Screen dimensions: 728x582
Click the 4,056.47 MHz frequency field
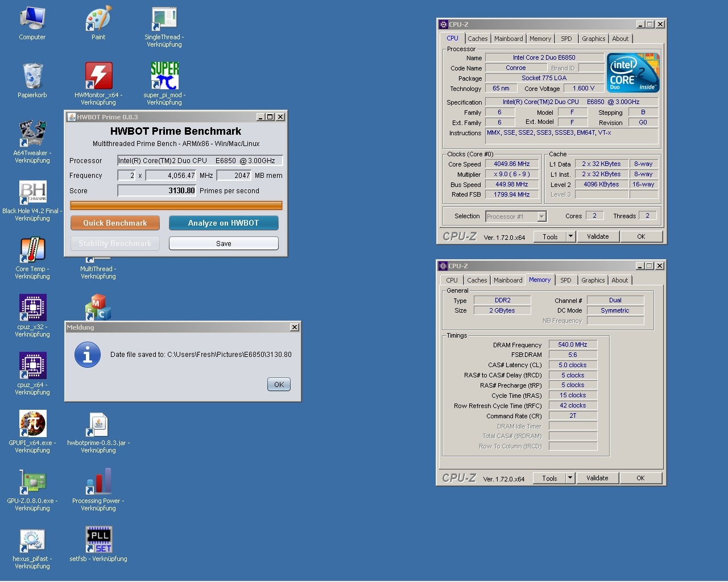pos(171,176)
